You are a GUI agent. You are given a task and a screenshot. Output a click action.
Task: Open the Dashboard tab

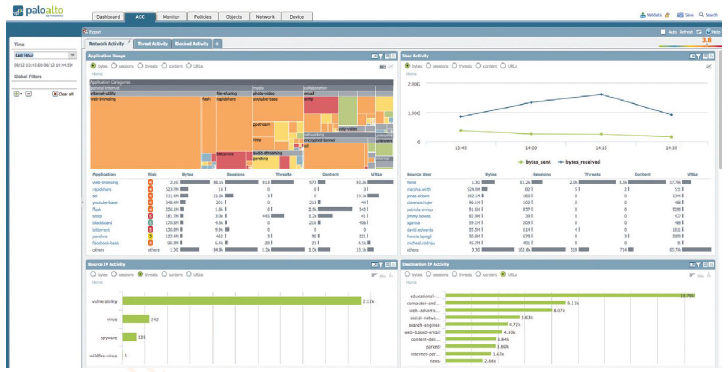[108, 17]
